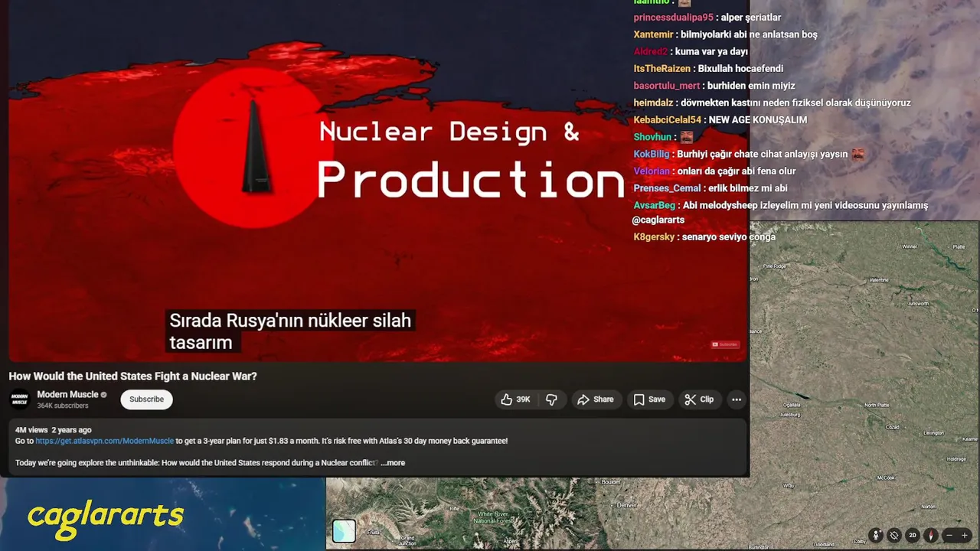The width and height of the screenshot is (980, 551).
Task: Click Velorian's chat username
Action: pyautogui.click(x=652, y=171)
